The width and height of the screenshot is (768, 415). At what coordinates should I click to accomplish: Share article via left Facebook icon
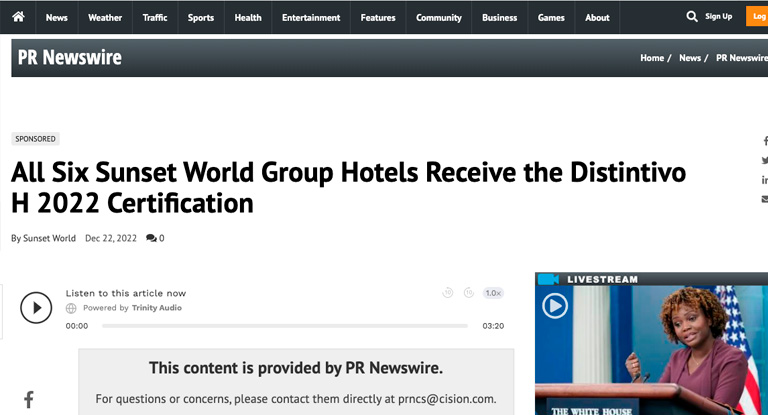coord(29,400)
